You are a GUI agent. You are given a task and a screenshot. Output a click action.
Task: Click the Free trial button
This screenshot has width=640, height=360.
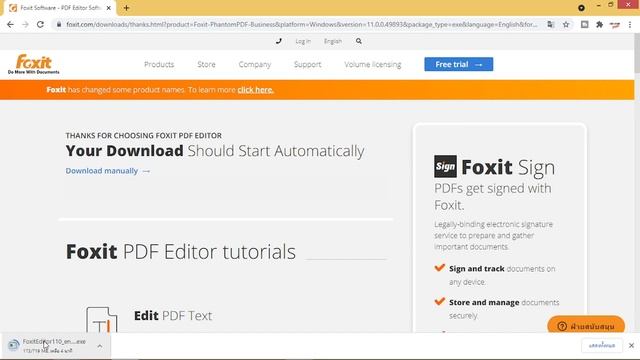(458, 64)
